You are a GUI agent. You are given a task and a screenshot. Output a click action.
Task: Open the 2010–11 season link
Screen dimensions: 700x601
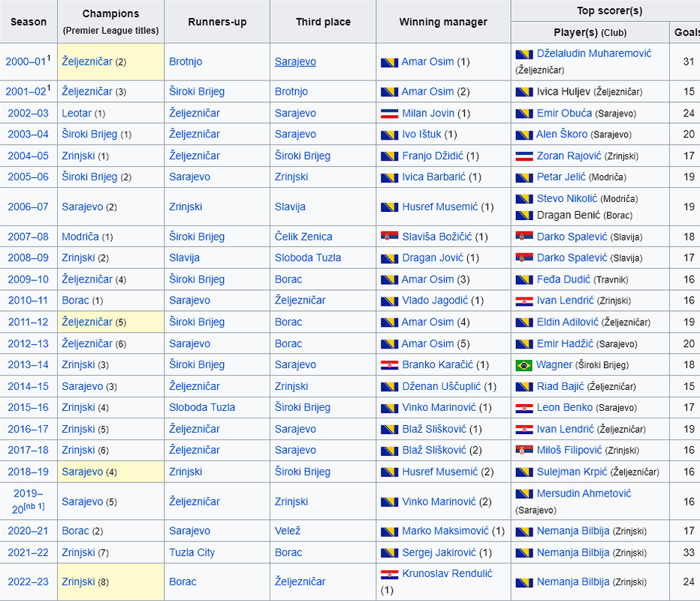point(28,300)
